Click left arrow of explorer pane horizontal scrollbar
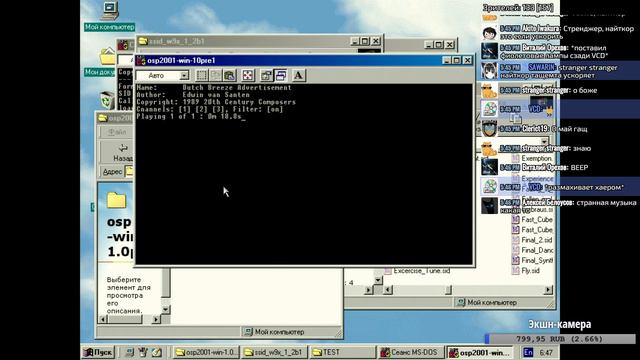This screenshot has width=640, height=360. point(103,319)
